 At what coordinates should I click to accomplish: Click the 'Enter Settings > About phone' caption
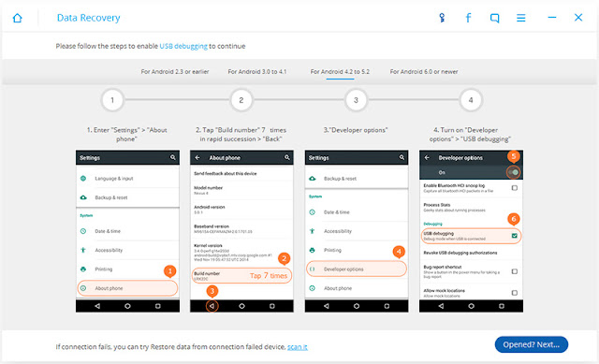click(127, 135)
